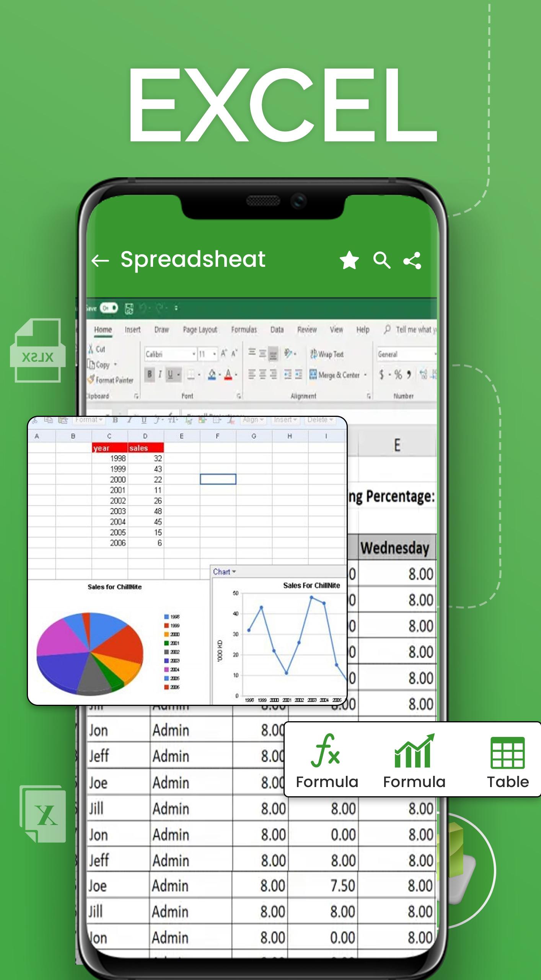Toggle Italic in the Font group
The height and width of the screenshot is (980, 541).
click(160, 374)
